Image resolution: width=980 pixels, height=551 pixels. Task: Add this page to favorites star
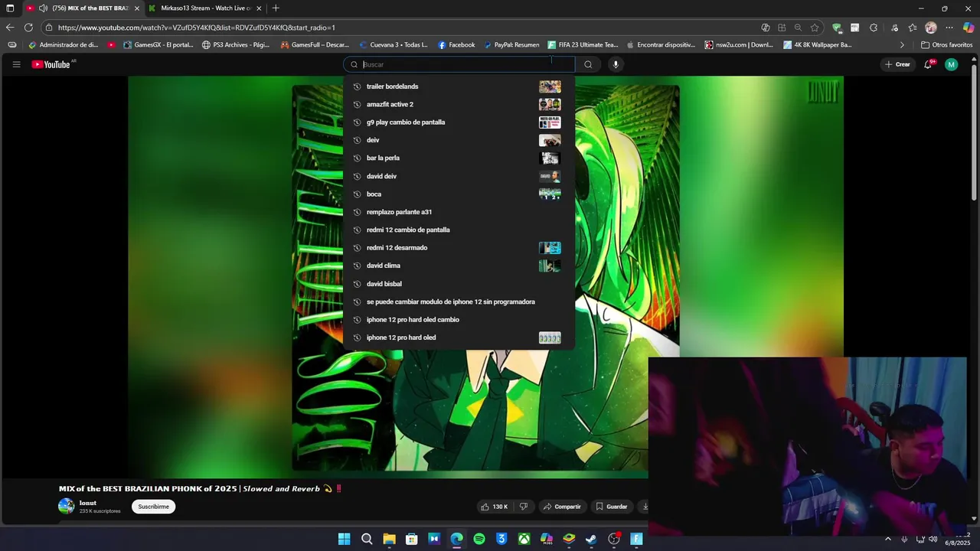click(815, 28)
